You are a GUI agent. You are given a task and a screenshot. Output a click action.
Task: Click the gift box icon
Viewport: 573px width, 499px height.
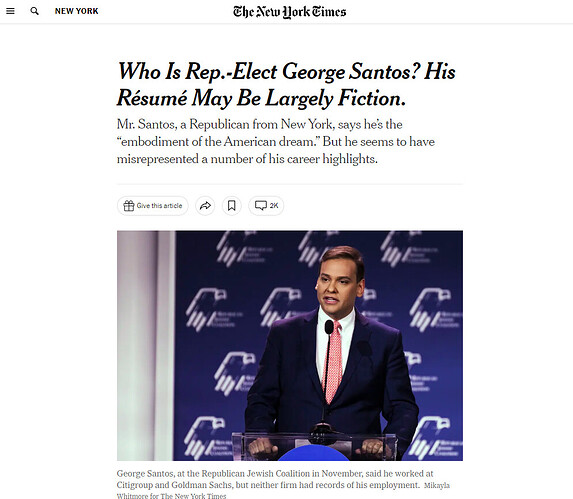[x=129, y=206]
